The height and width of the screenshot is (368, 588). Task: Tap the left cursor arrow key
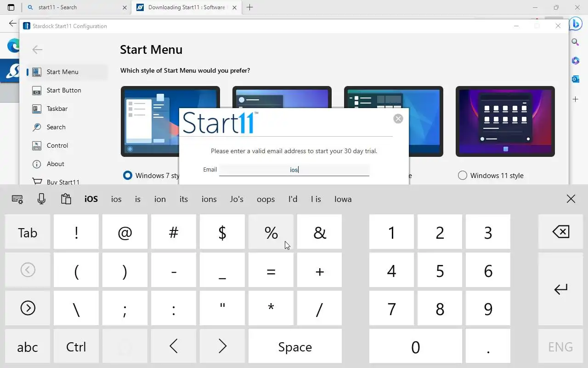click(x=174, y=346)
